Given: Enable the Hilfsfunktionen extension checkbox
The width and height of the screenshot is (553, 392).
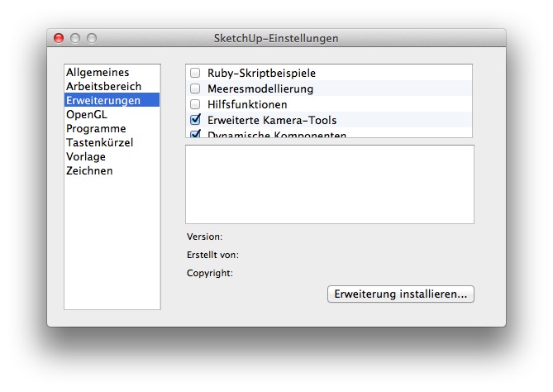Looking at the screenshot, I should [196, 105].
